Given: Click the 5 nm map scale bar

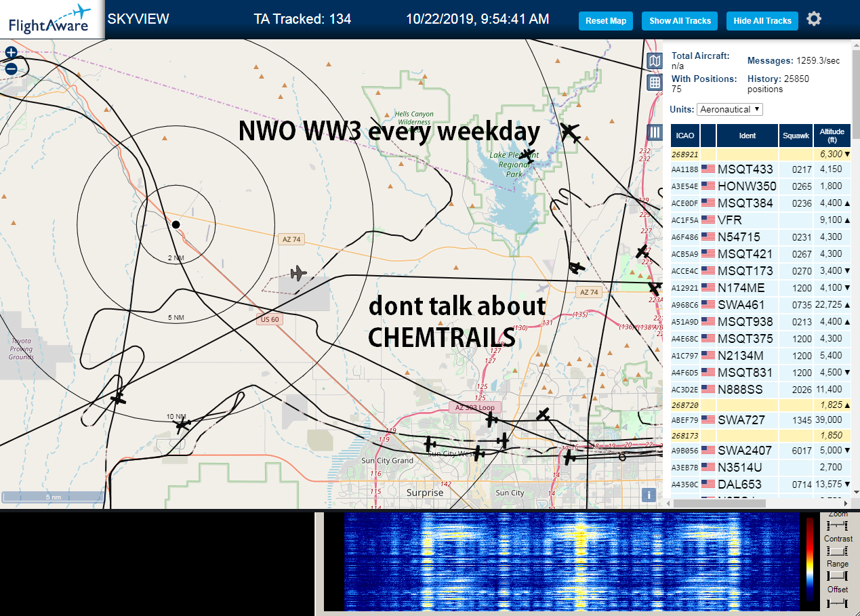Looking at the screenshot, I should (53, 497).
